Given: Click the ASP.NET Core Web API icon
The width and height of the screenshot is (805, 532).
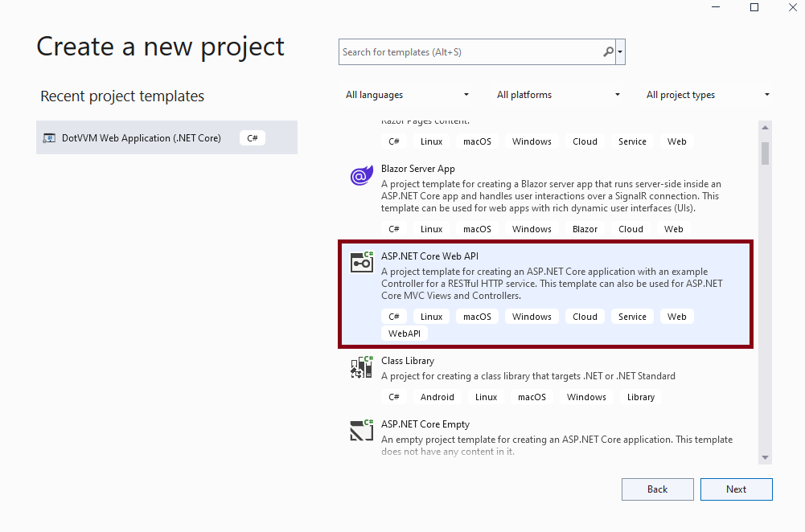Looking at the screenshot, I should point(361,262).
